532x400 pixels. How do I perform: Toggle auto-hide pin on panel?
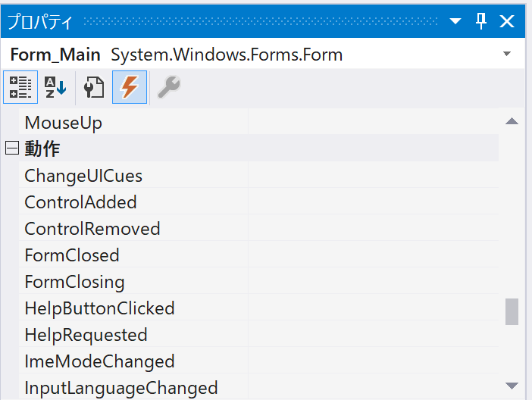[x=481, y=21]
